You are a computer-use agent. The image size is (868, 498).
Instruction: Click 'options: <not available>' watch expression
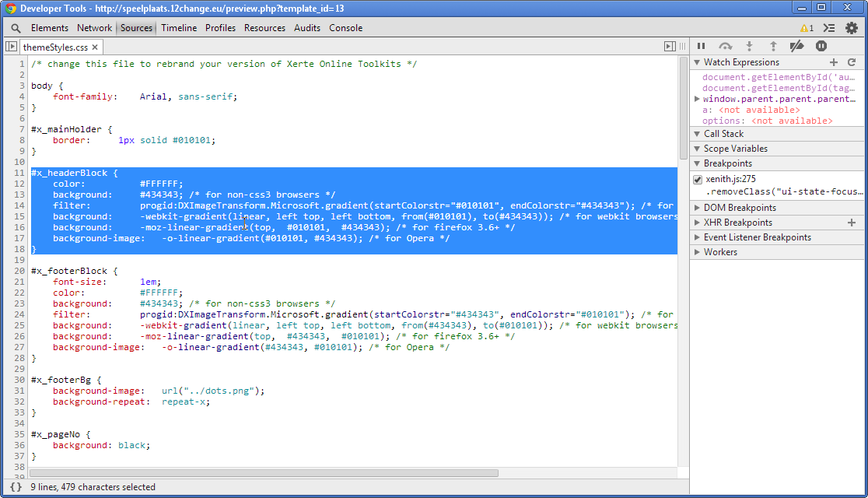767,121
